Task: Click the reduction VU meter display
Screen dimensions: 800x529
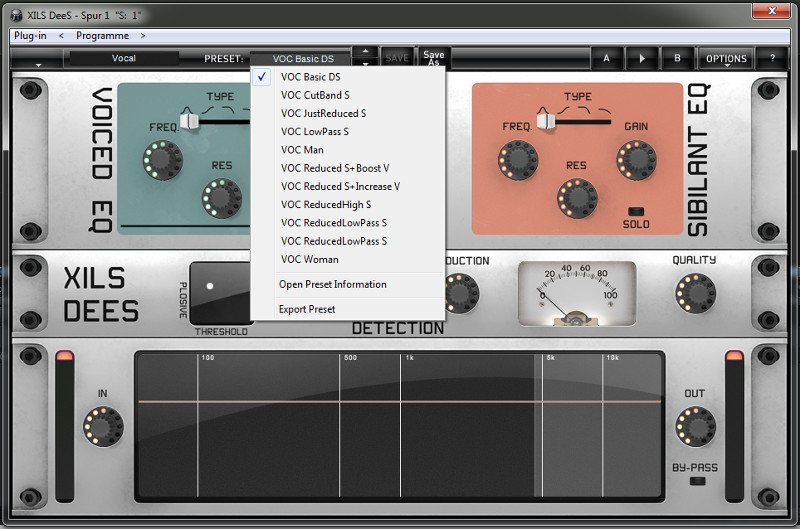Action: pos(577,293)
